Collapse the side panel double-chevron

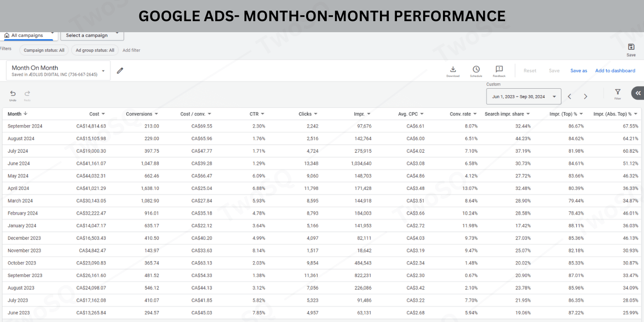(x=638, y=93)
